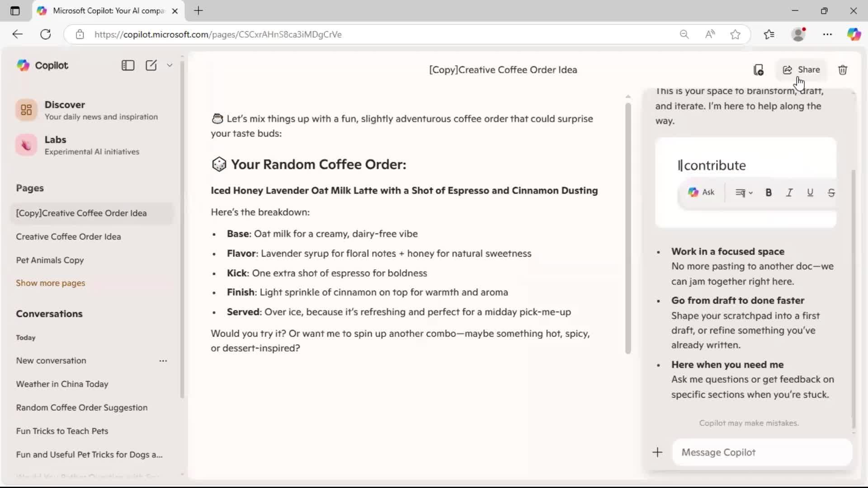
Task: Click the Discover grid icon
Action: 26,110
